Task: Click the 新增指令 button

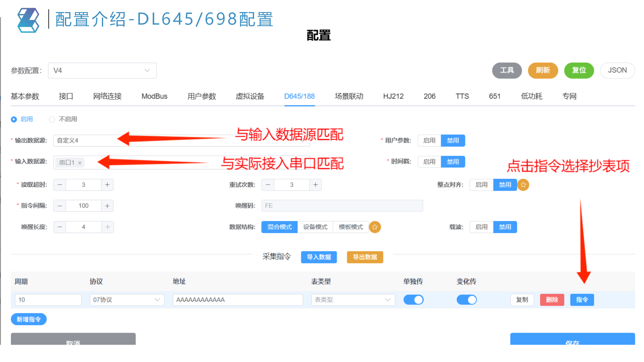Action: pos(28,319)
